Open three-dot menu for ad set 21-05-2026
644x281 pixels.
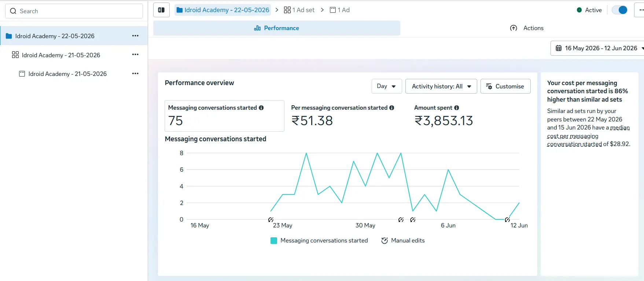[135, 55]
